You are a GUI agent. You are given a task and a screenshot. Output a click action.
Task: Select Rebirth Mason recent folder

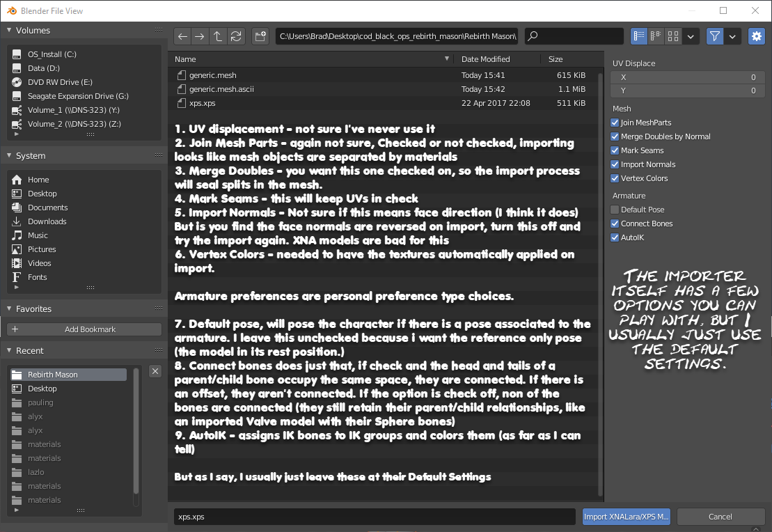pyautogui.click(x=68, y=375)
